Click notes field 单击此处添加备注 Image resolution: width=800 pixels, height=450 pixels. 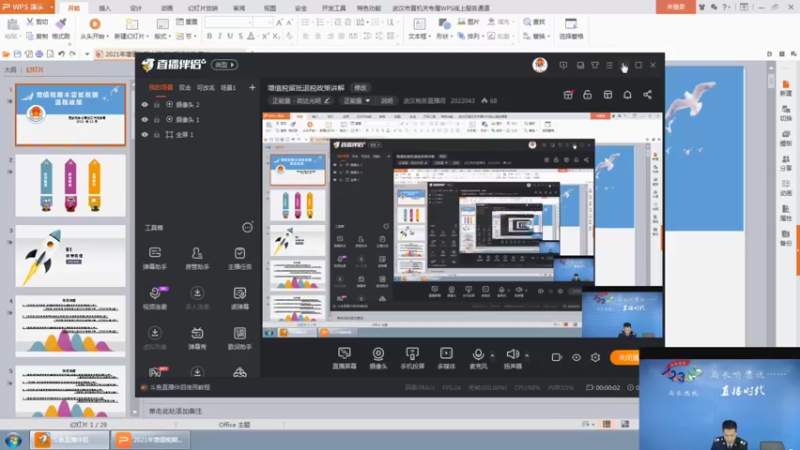[x=176, y=411]
